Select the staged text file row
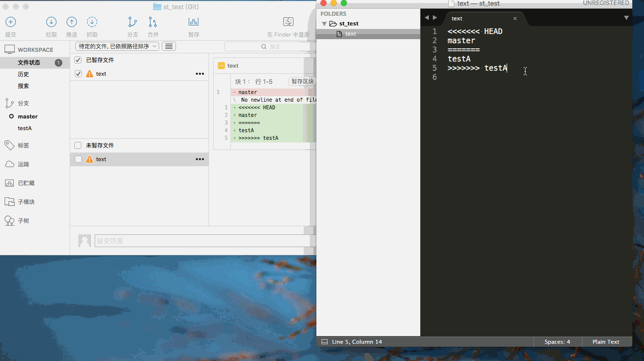The width and height of the screenshot is (644, 361). click(139, 74)
